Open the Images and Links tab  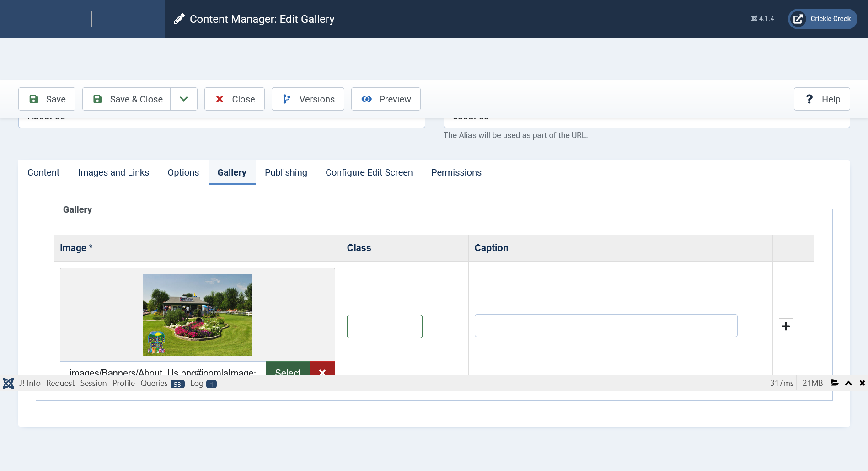(x=113, y=172)
